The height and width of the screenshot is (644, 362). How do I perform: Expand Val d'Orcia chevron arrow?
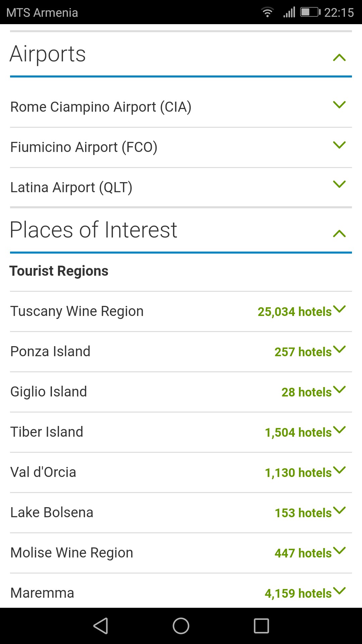tap(339, 470)
